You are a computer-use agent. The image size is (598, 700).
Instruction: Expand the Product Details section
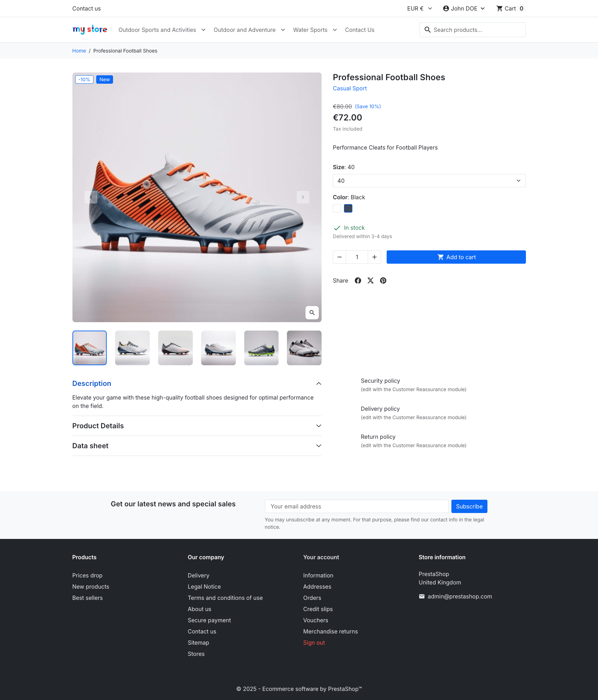[197, 426]
